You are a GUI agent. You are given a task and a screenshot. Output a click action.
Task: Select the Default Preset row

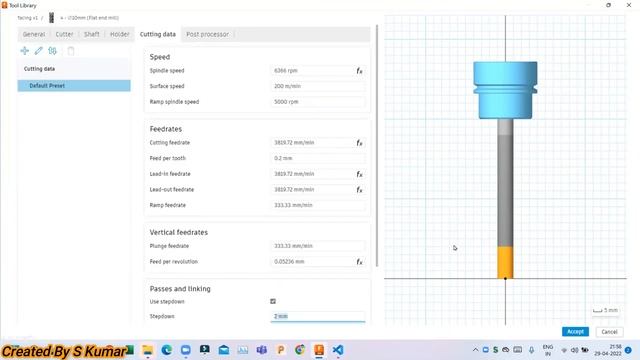point(74,86)
